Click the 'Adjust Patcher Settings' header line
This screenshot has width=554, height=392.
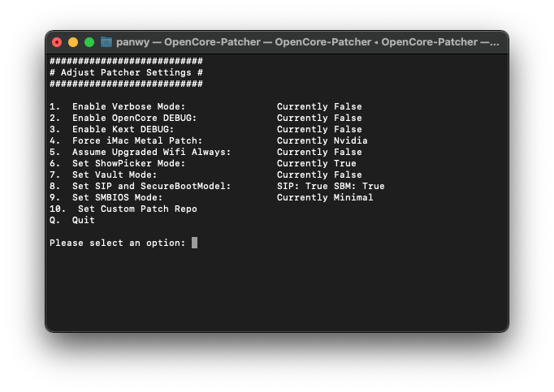tap(126, 72)
